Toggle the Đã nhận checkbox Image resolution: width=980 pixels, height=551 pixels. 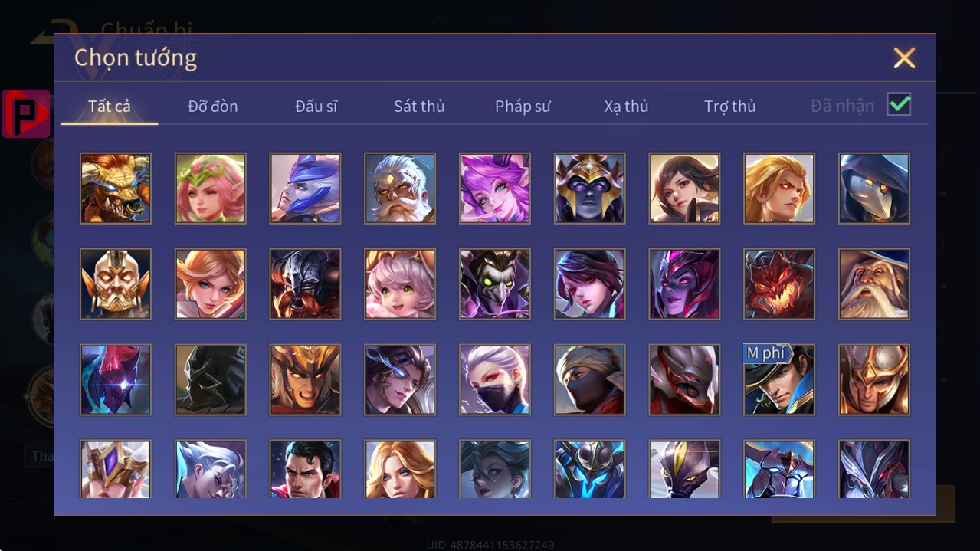[x=899, y=105]
